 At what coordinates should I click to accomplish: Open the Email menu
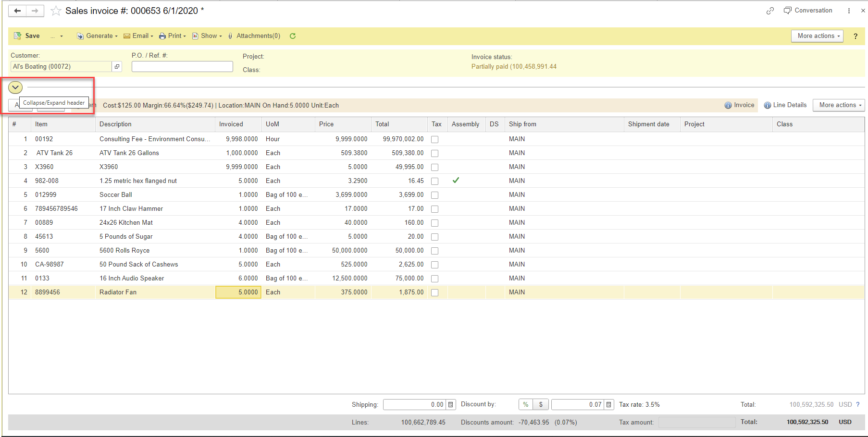[138, 36]
